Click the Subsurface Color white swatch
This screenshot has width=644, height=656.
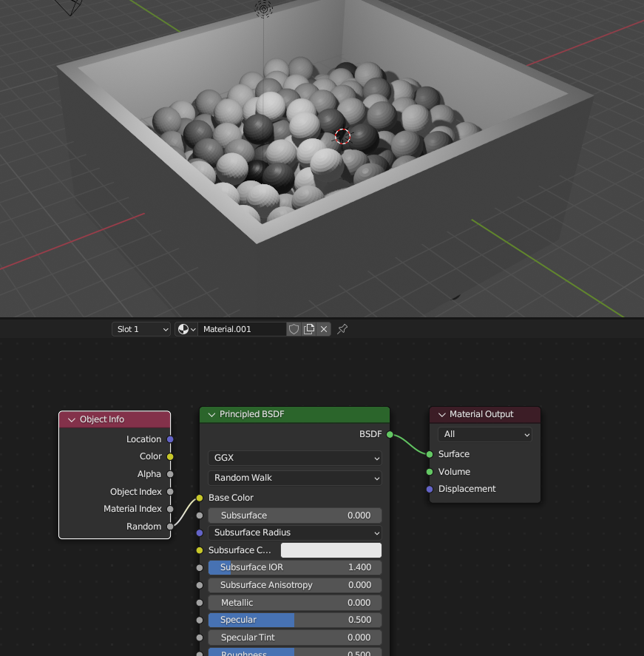point(331,550)
